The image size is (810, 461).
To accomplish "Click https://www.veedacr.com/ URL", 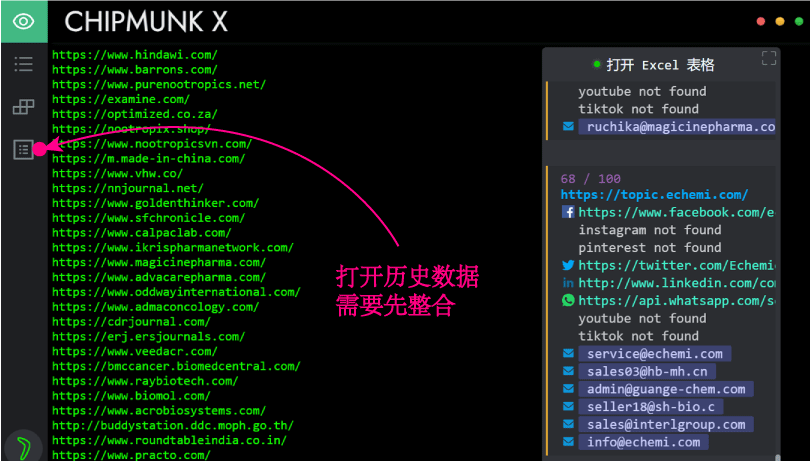I will point(135,351).
